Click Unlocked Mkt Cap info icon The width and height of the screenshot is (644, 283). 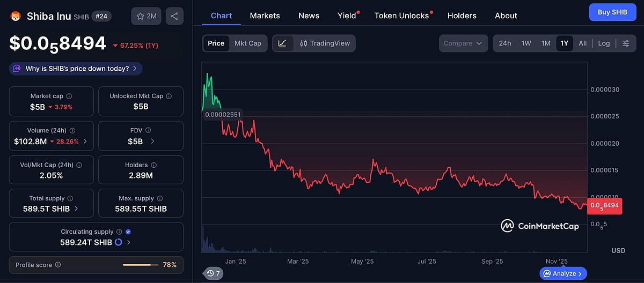169,96
